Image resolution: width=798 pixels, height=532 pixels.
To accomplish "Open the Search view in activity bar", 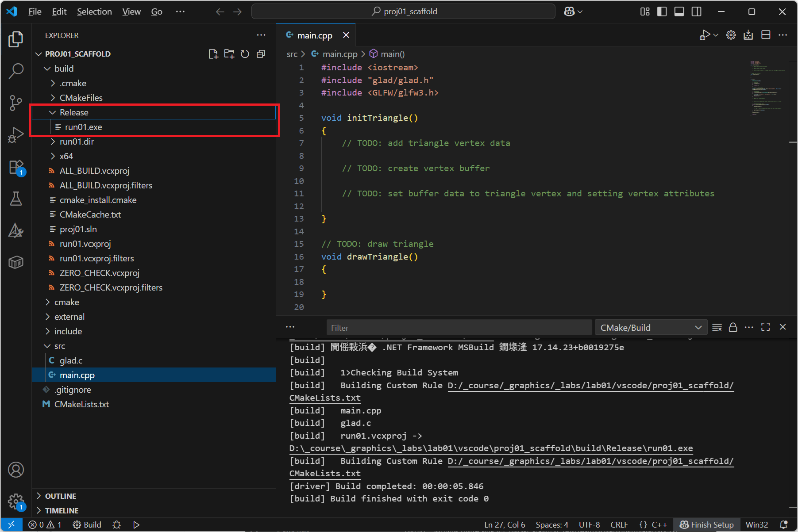I will [x=16, y=71].
